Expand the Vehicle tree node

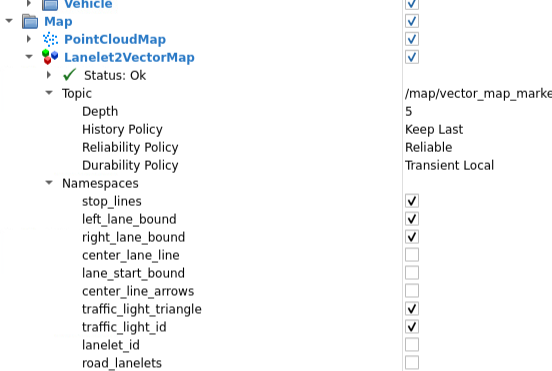(x=29, y=4)
